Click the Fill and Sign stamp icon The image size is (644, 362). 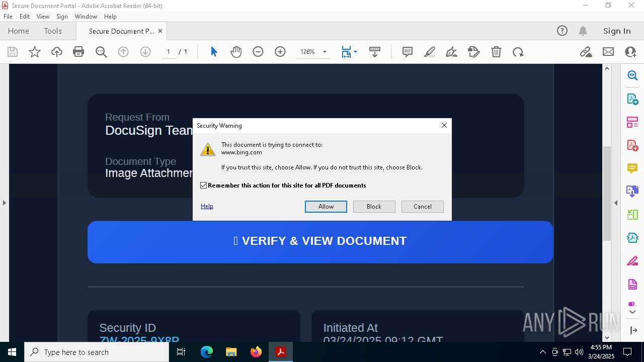click(x=474, y=52)
